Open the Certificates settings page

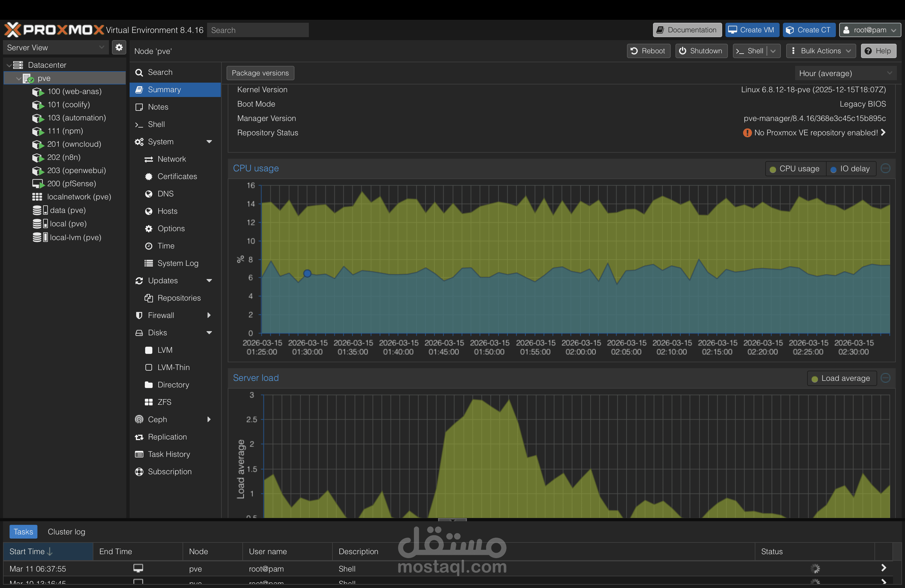point(177,176)
